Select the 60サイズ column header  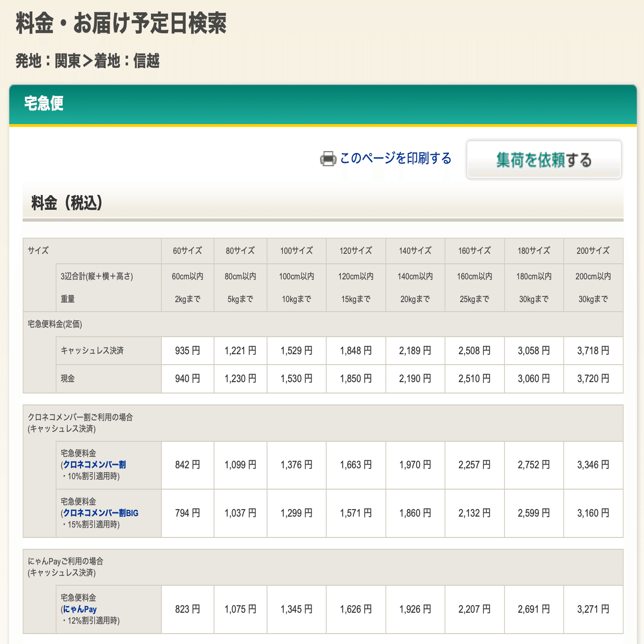[188, 251]
